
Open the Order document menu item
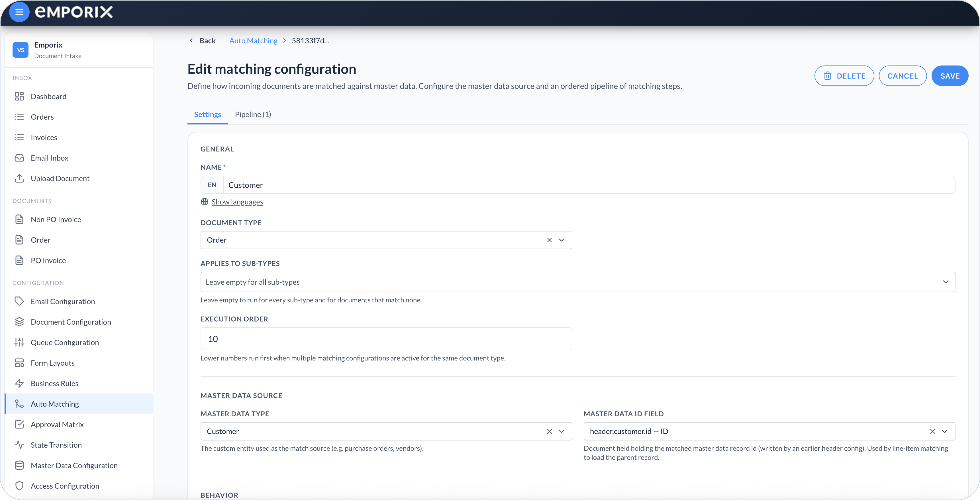pos(79,240)
